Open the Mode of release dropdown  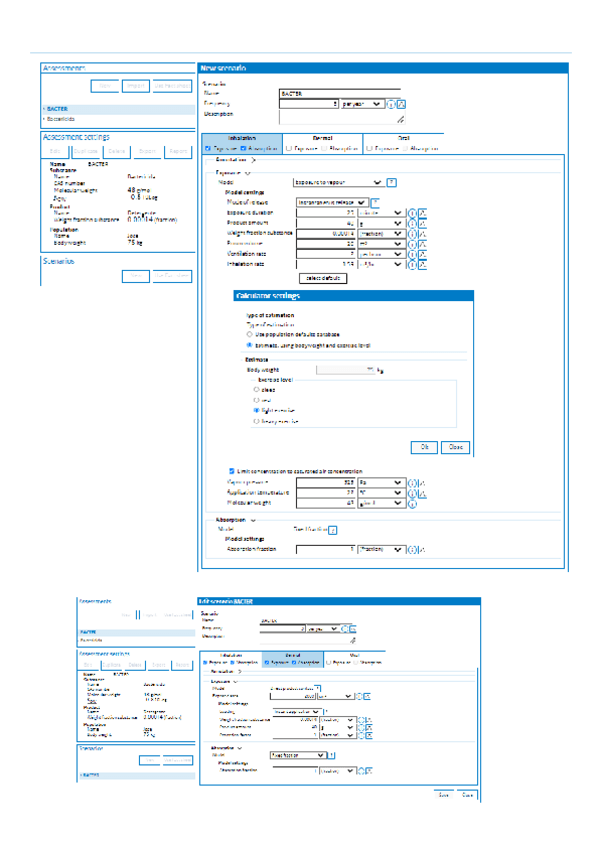330,201
